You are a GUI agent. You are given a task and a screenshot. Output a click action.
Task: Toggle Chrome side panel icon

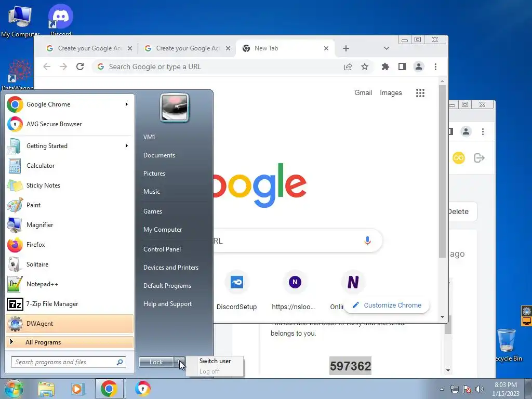tap(402, 66)
